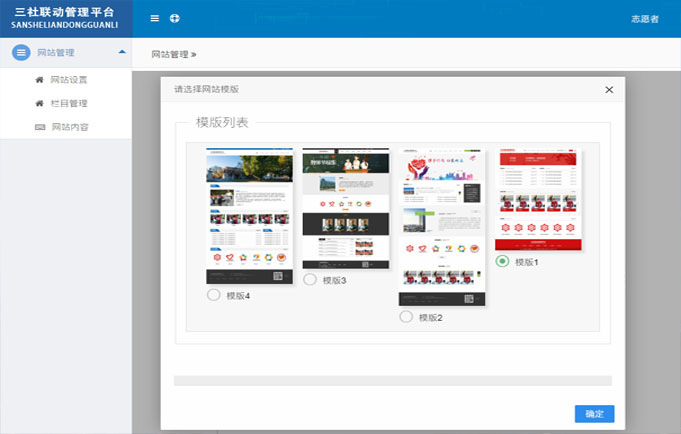Click the keyboard icon beside 网站内容

point(40,127)
